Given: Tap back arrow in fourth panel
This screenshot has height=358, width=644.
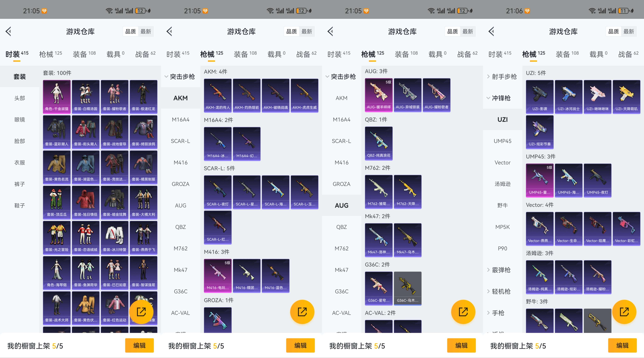Looking at the screenshot, I should point(491,31).
